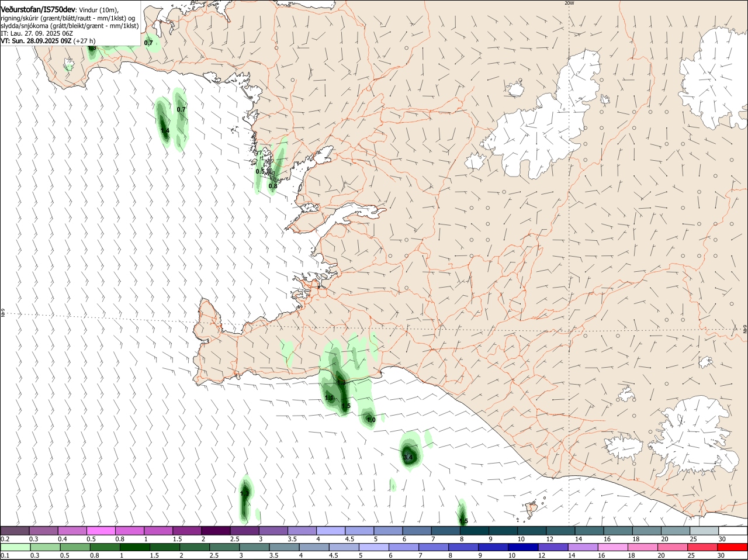Pick the dark blue lower-row swatch labeled 10
The image size is (748, 560).
point(524,547)
